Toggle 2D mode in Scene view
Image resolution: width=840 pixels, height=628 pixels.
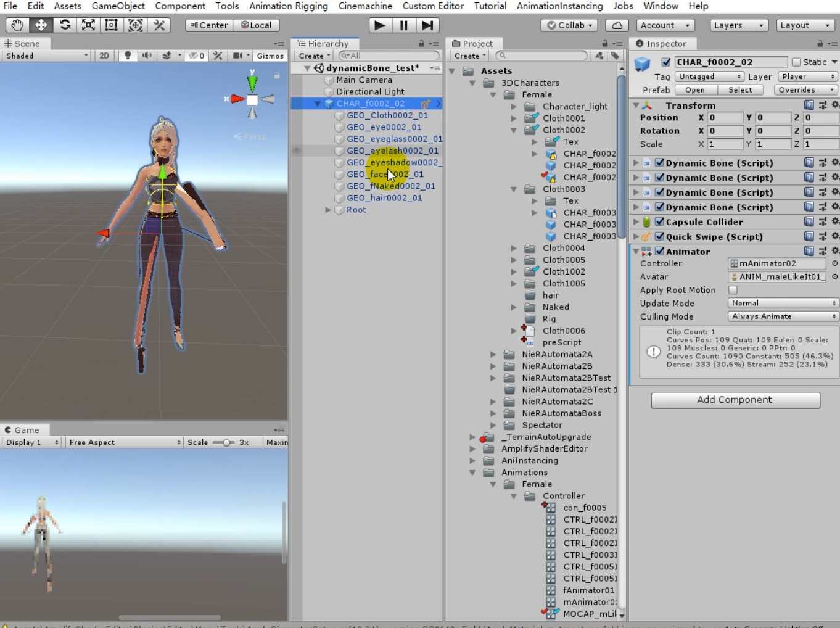pos(104,56)
